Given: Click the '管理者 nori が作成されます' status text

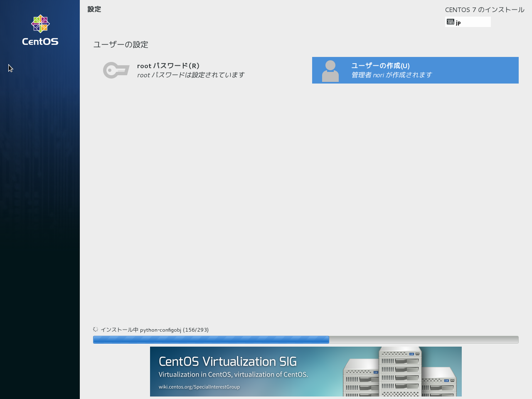Looking at the screenshot, I should point(392,75).
